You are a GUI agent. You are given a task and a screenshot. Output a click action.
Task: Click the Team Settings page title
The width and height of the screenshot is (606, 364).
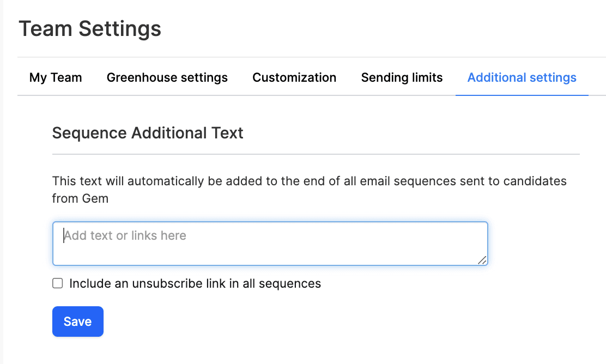[90, 28]
